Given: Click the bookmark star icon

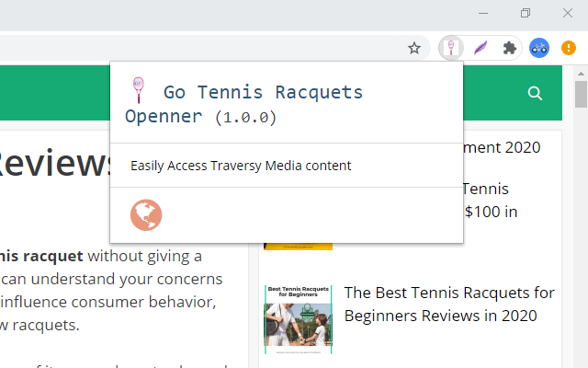Looking at the screenshot, I should click(x=414, y=48).
